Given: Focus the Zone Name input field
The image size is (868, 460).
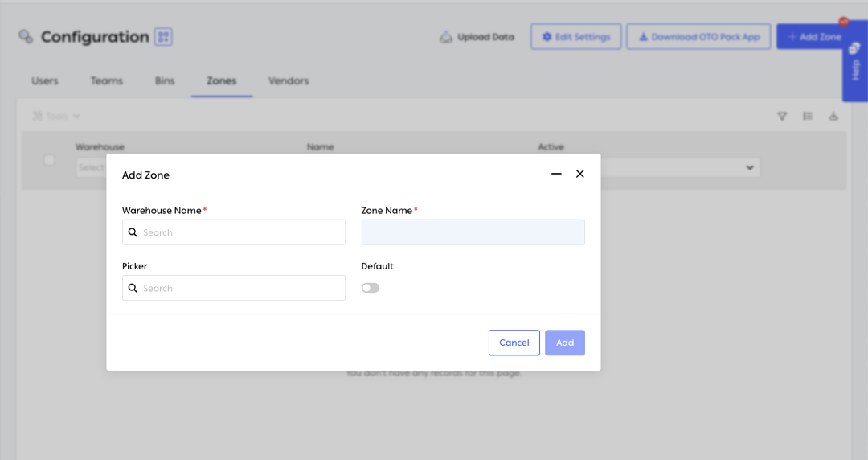Looking at the screenshot, I should point(473,232).
